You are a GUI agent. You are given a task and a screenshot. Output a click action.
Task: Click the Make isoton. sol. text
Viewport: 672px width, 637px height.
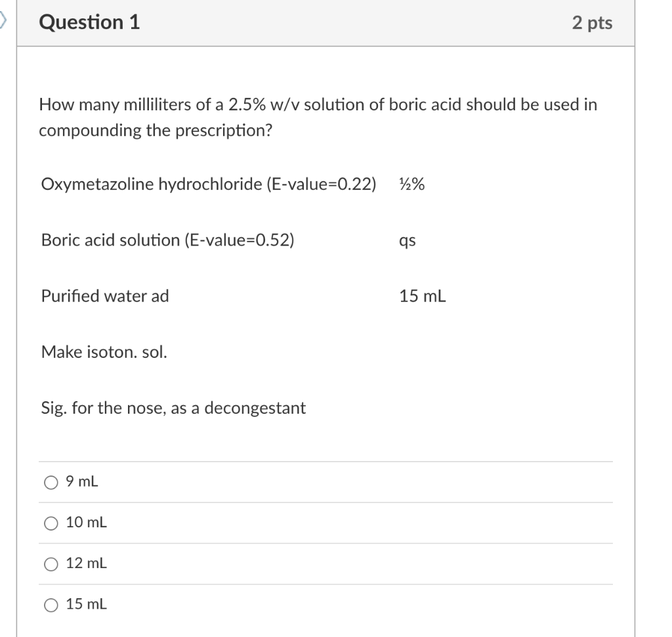103,351
